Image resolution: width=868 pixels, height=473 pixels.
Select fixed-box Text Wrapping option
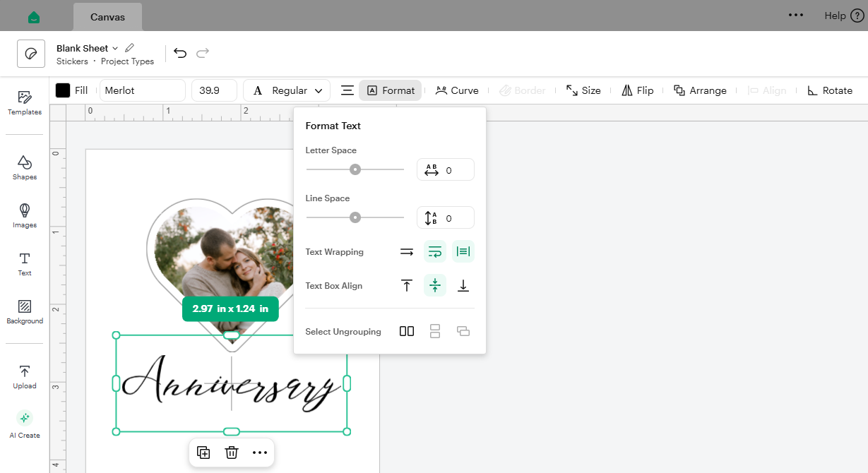pos(463,251)
